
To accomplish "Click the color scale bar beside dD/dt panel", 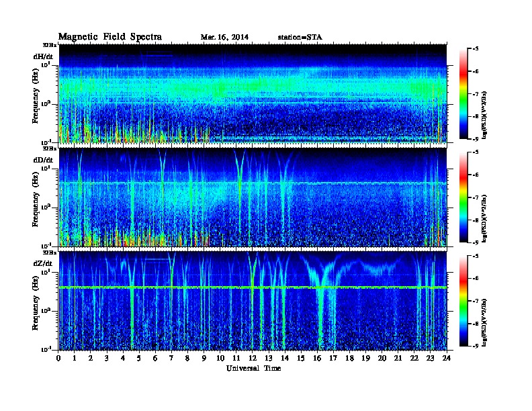I will 463,197.
